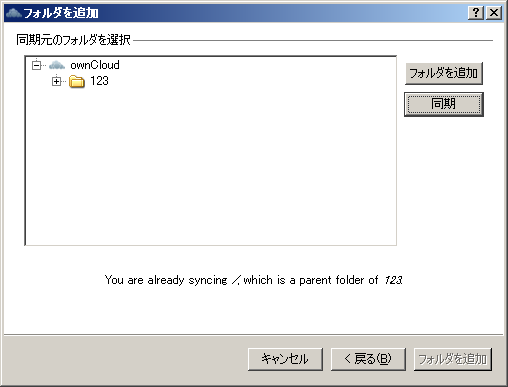Expand the 123 folder node
508x387 pixels.
[x=56, y=81]
